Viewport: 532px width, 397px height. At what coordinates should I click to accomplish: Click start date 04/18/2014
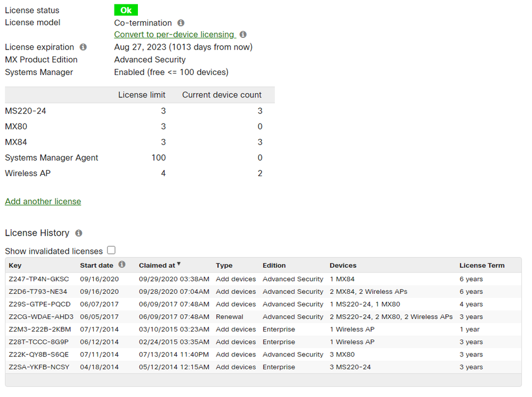(100, 367)
